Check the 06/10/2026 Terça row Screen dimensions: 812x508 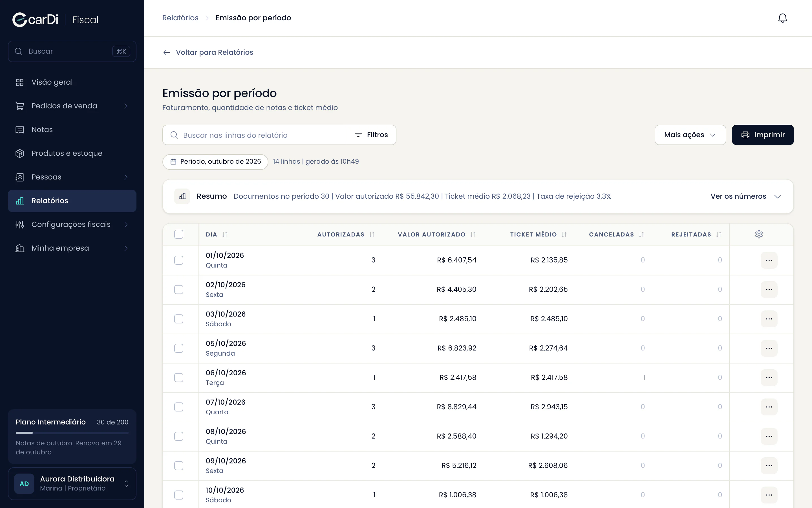[x=179, y=378]
